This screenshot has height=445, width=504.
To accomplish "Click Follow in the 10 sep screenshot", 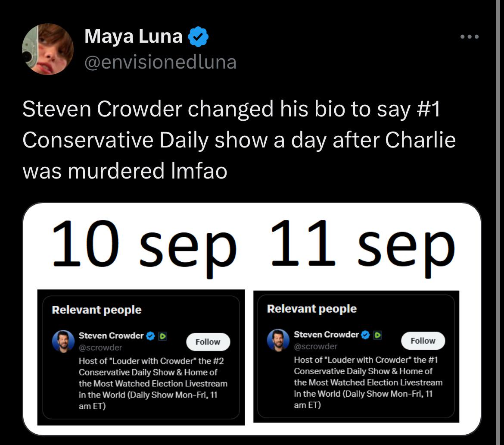I will click(x=208, y=342).
